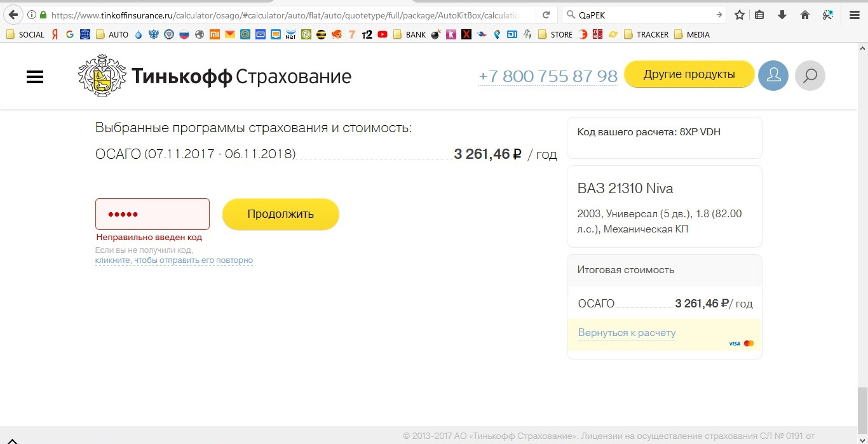
Task: View site info icon in address bar
Action: click(x=32, y=15)
